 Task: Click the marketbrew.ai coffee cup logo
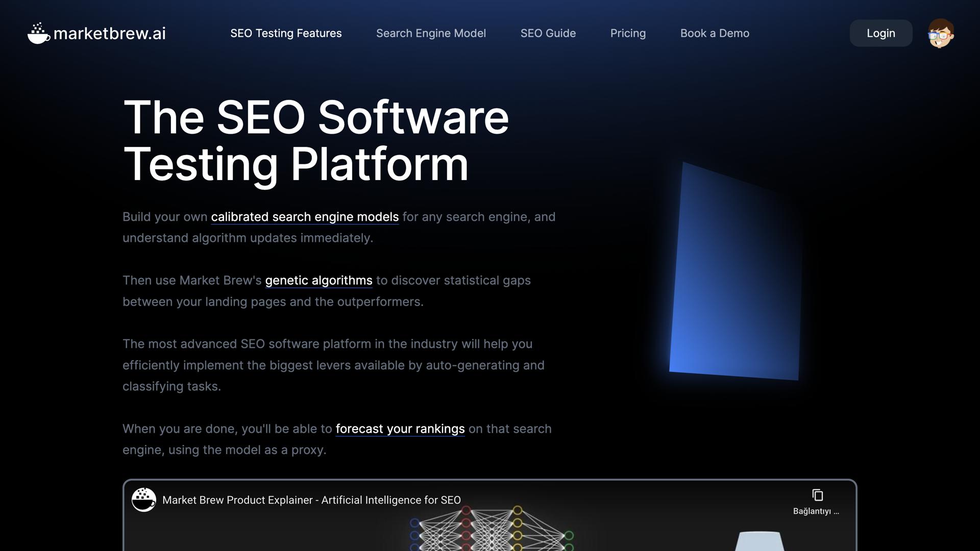(x=38, y=34)
